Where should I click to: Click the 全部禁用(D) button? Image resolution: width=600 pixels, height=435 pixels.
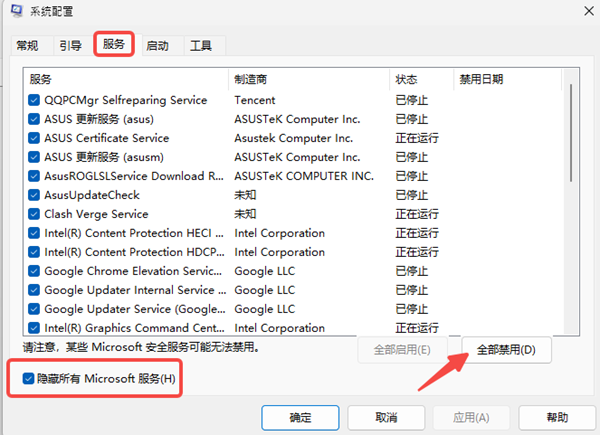pyautogui.click(x=506, y=350)
